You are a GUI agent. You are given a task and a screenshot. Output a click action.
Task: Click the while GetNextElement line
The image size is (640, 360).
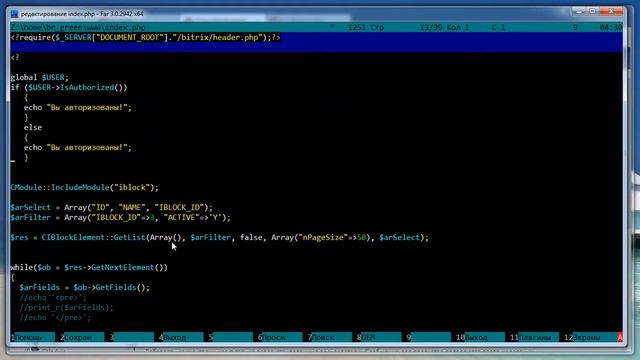tap(89, 267)
